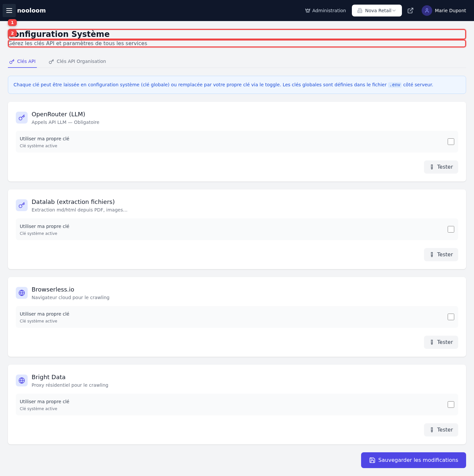
Task: Select the Clés API tab
Action: coord(22,62)
